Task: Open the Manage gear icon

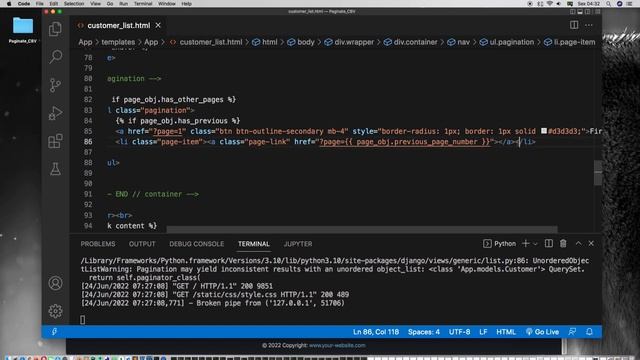Action: [55, 311]
